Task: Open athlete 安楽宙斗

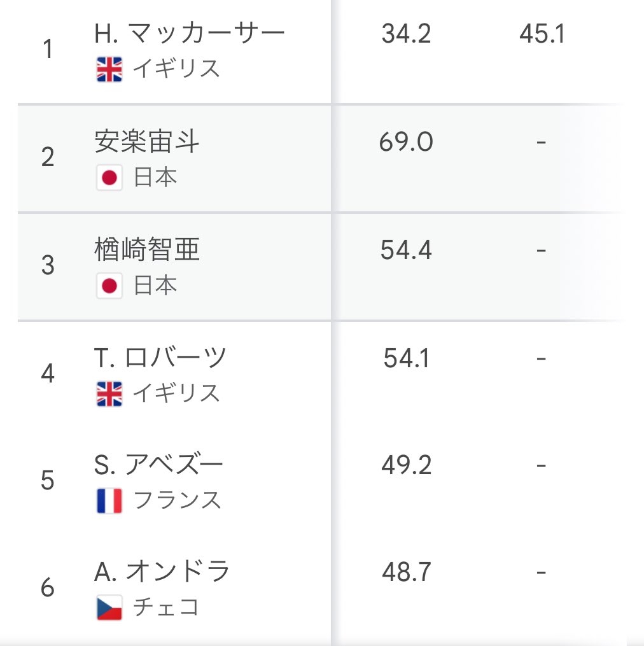Action: 147,141
